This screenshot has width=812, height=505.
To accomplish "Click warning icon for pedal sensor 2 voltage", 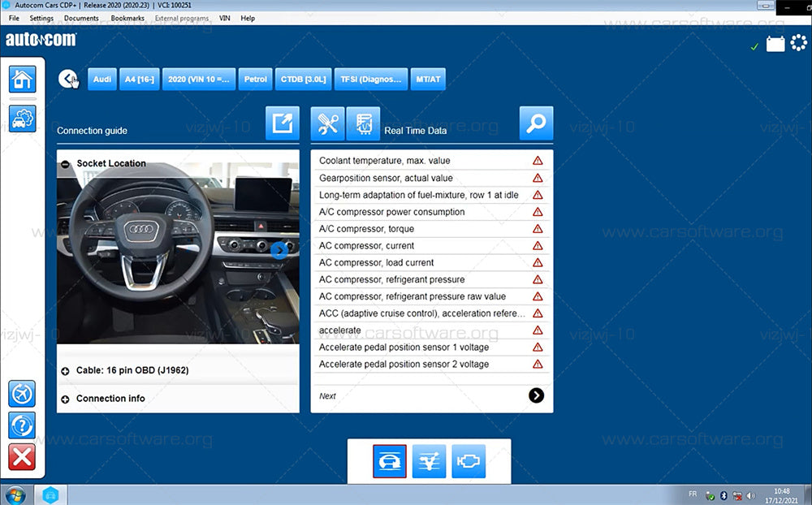I will [x=538, y=364].
